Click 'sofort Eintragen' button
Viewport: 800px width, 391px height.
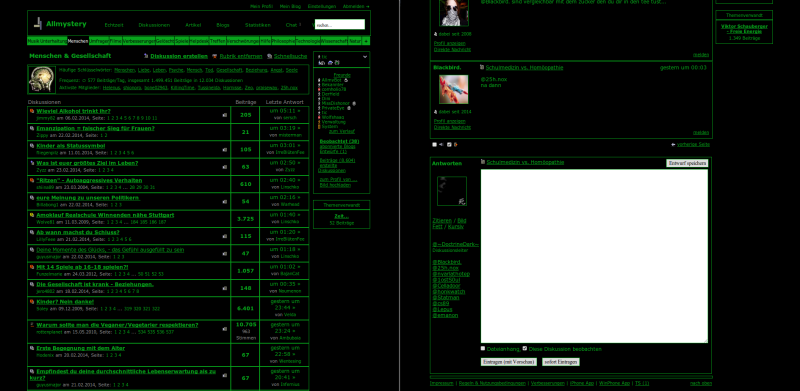pyautogui.click(x=561, y=361)
